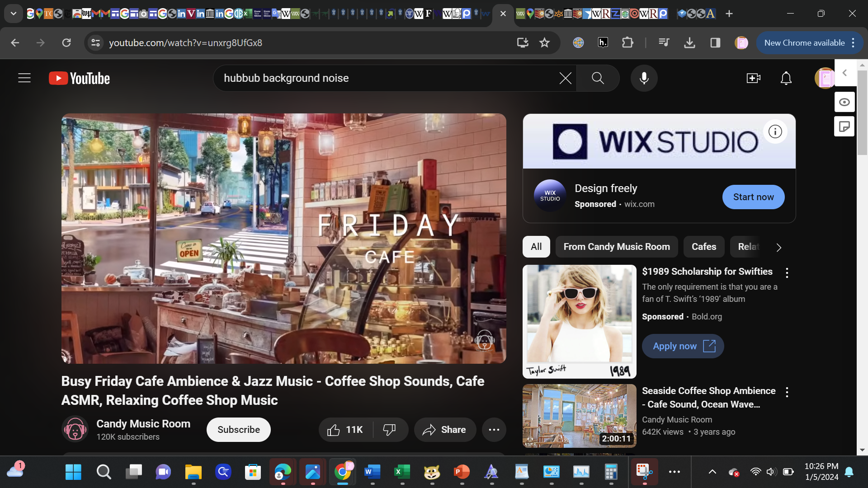Open the Create video menu
Screen dimensions: 868x488
click(753, 78)
